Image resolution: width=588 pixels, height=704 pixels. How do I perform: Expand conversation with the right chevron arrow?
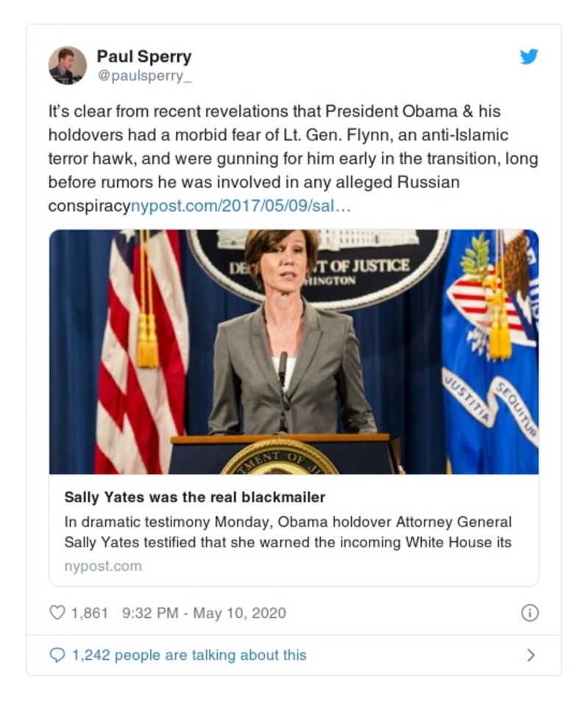coord(531,655)
